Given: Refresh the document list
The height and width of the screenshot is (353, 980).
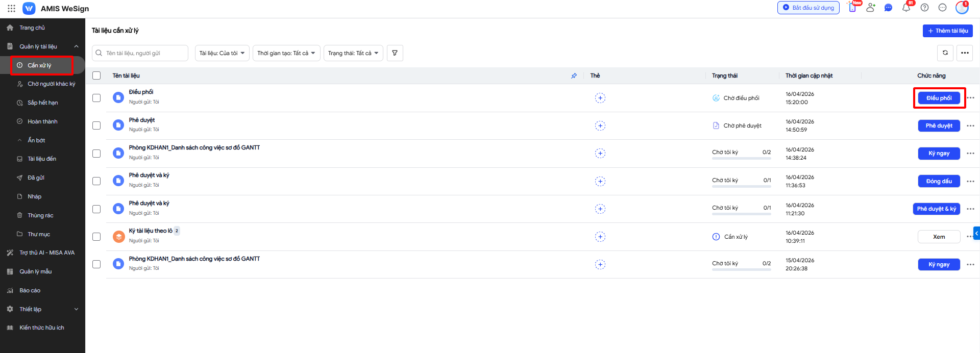Looking at the screenshot, I should [x=945, y=53].
